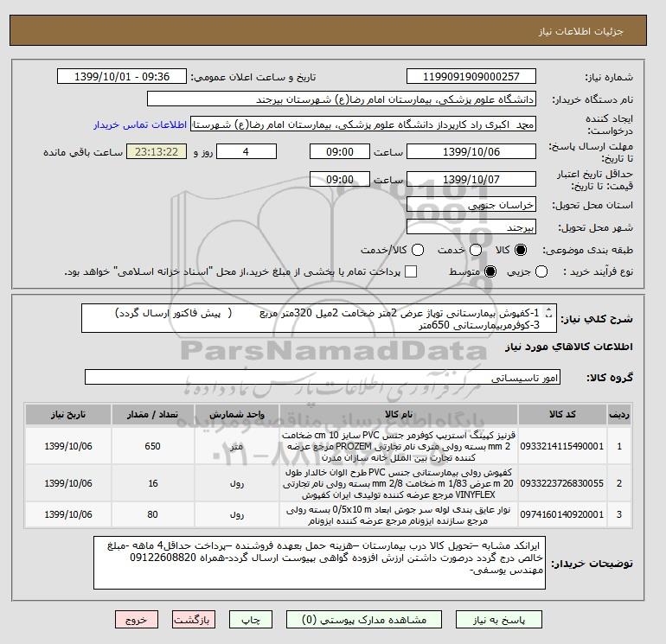
Task: Choose the متوسط purchase type radio
Action: pos(490,271)
